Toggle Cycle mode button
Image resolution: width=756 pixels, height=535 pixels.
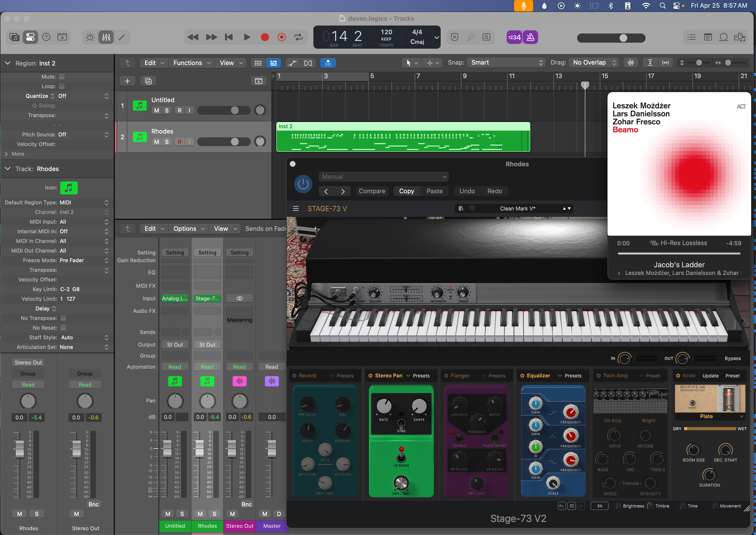tap(299, 37)
